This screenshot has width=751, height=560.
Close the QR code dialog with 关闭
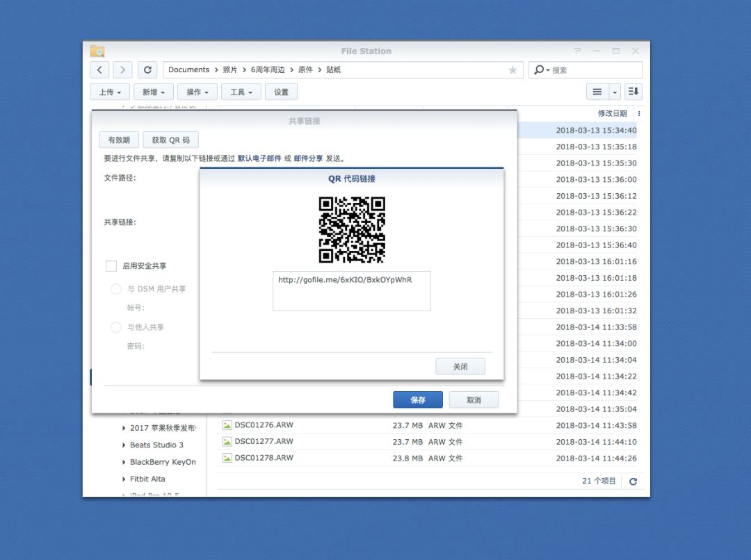[460, 367]
